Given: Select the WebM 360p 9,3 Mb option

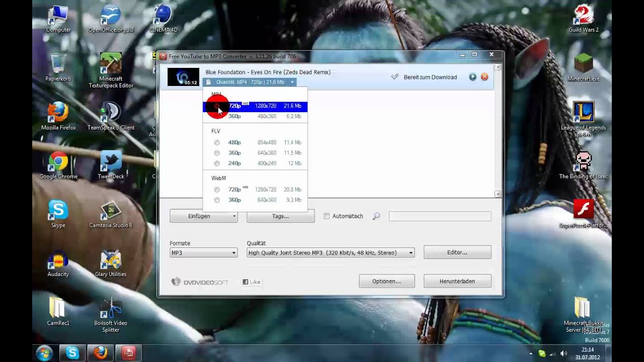Looking at the screenshot, I should point(255,200).
